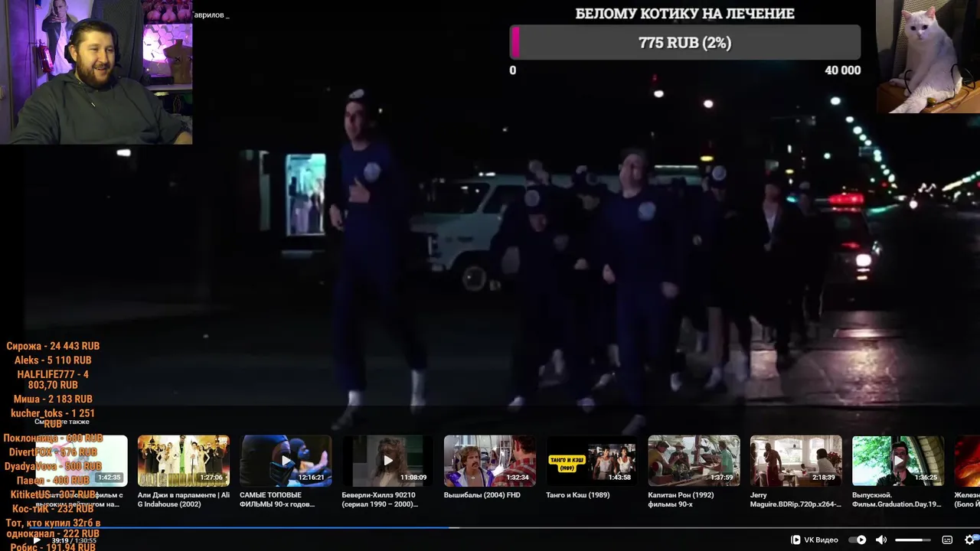This screenshot has height=551, width=980.
Task: Click donor entry KitiketUS - 307 RUB
Action: point(53,494)
